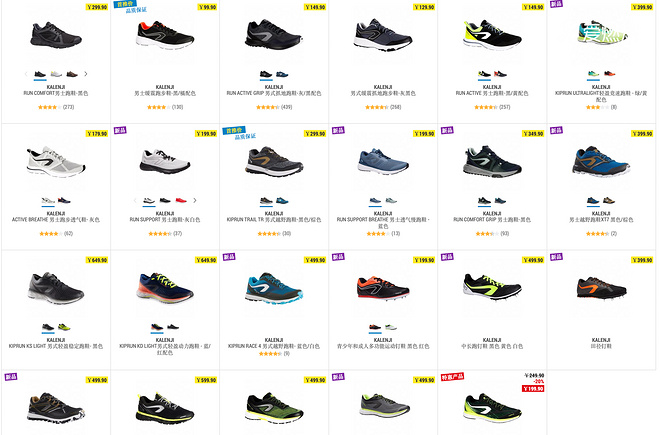Show previous color variants for Run Support shoe
660x435 pixels.
pyautogui.click(x=135, y=200)
